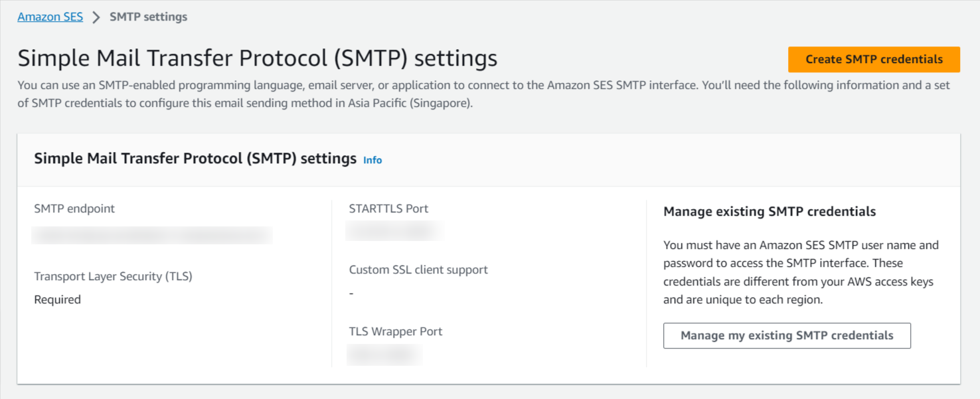Click the blurred TLS Wrapper Port value
The image size is (980, 399).
pyautogui.click(x=385, y=355)
